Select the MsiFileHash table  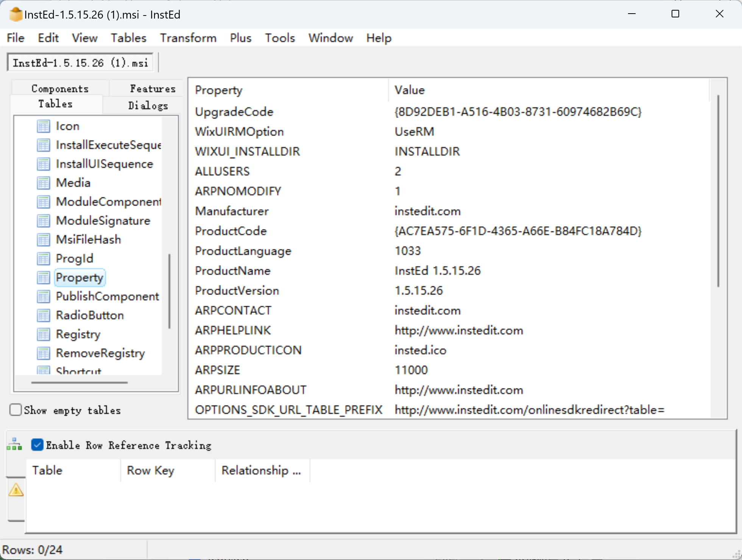88,240
